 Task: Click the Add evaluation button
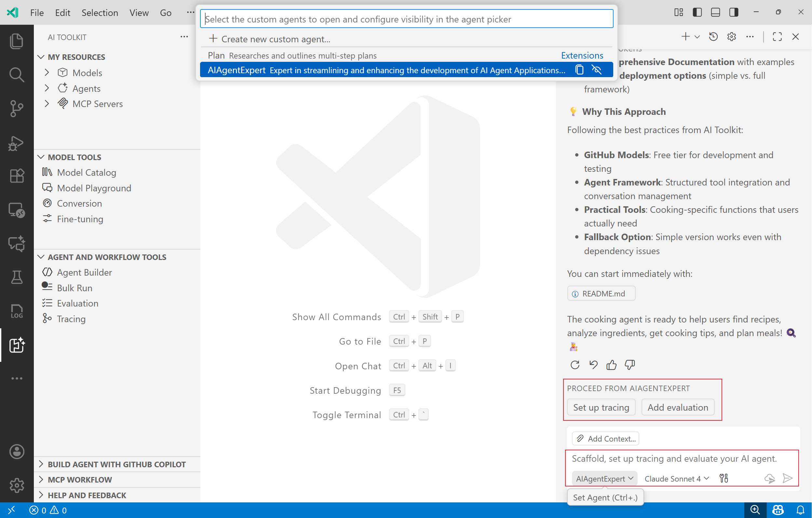[x=677, y=407]
